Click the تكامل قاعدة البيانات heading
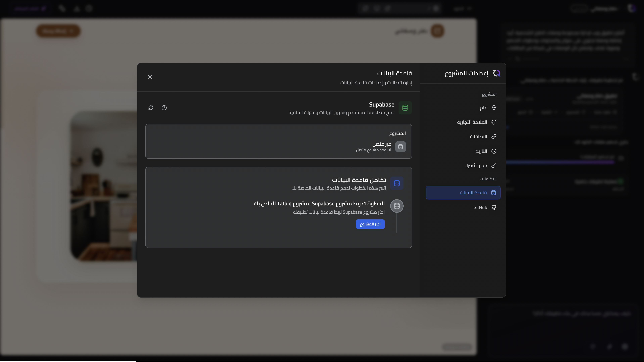Viewport: 644px width, 362px height. click(359, 180)
